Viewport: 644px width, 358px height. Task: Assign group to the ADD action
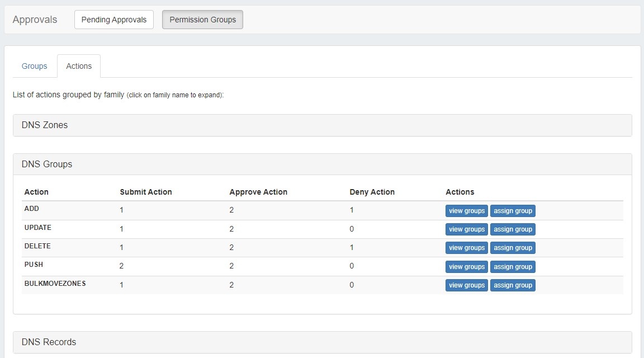click(513, 211)
